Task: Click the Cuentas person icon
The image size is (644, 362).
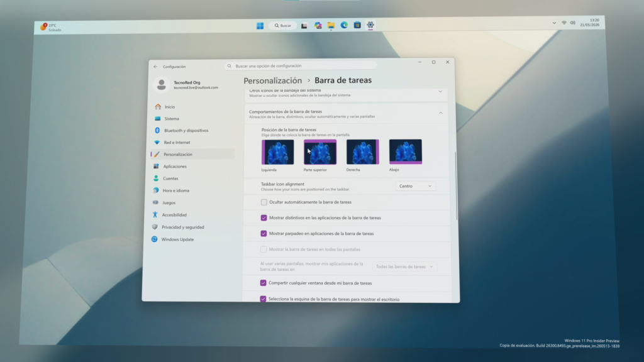Action: 156,178
